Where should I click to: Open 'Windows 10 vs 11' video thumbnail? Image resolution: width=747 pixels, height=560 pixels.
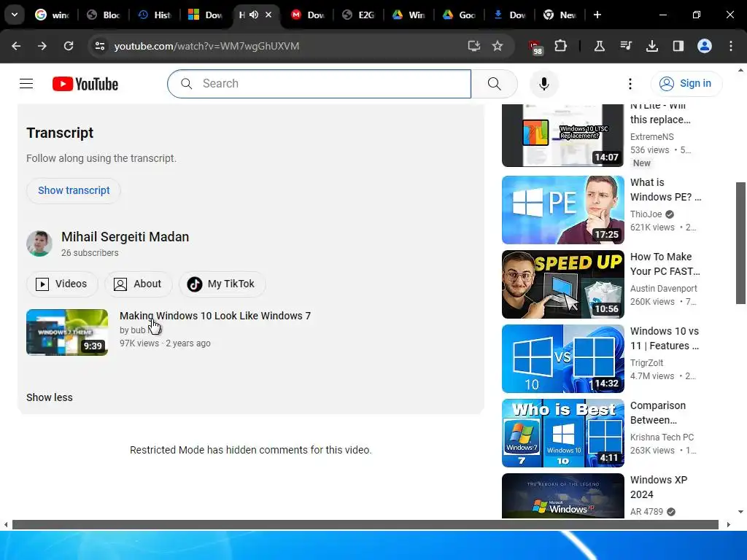coord(562,359)
